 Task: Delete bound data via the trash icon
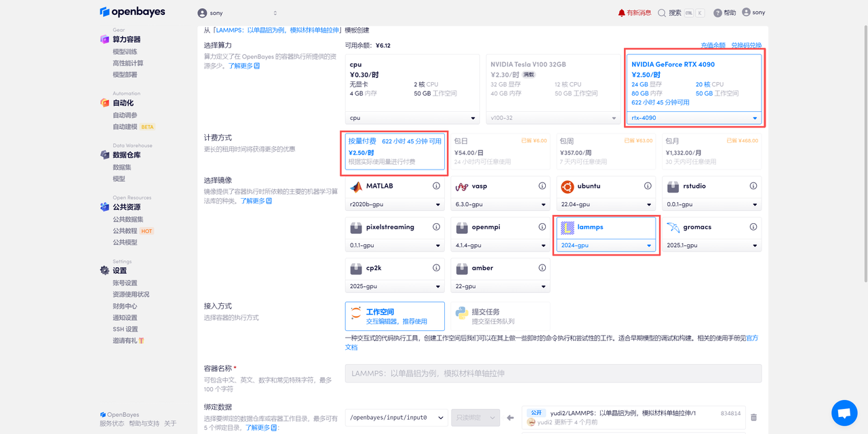(754, 417)
